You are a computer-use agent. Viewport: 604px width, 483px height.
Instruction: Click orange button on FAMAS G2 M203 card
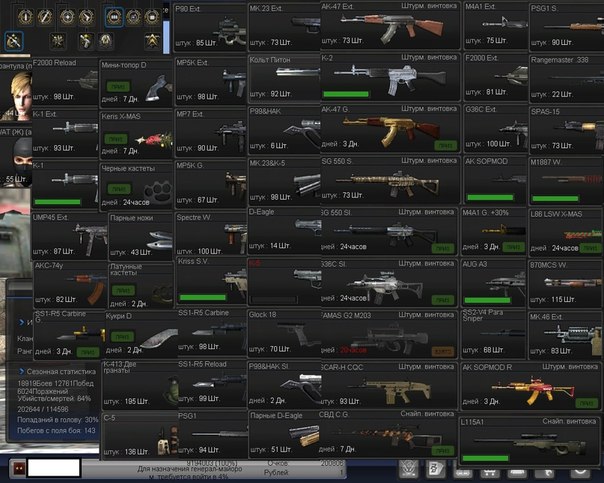pos(443,351)
